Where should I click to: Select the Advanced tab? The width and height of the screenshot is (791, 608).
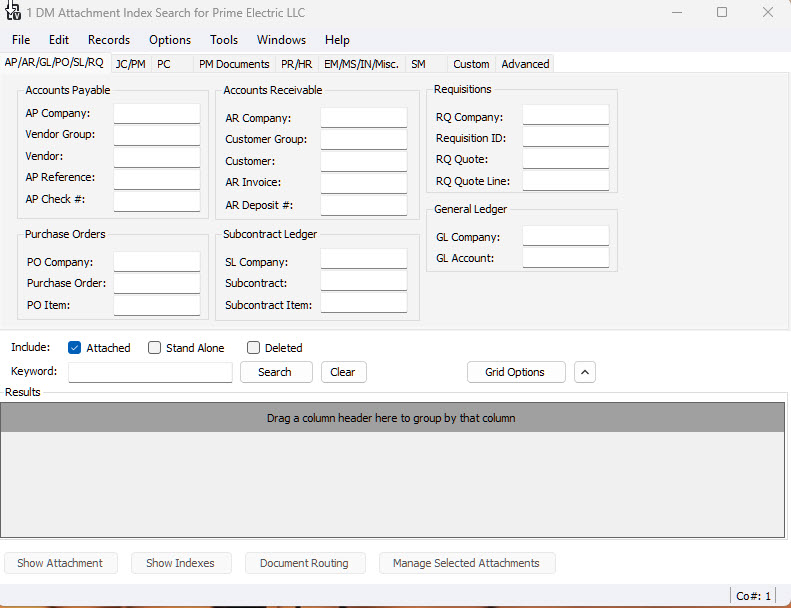coord(525,64)
